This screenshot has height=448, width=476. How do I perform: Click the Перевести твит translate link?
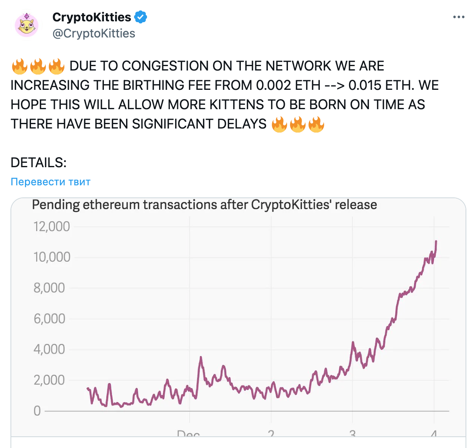[x=51, y=182]
